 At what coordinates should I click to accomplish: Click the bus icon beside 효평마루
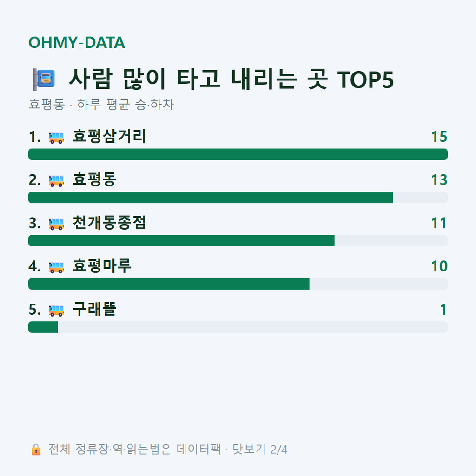pos(56,267)
